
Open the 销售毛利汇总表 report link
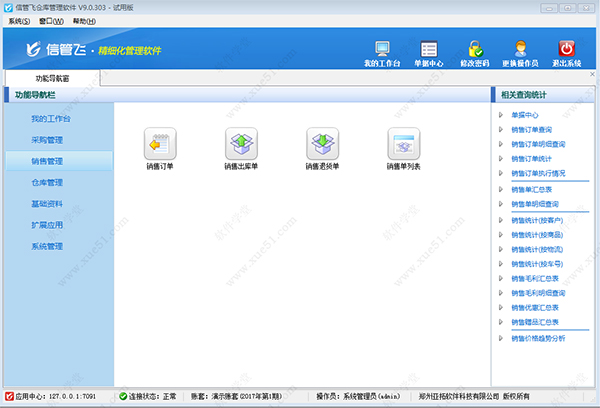click(x=538, y=279)
